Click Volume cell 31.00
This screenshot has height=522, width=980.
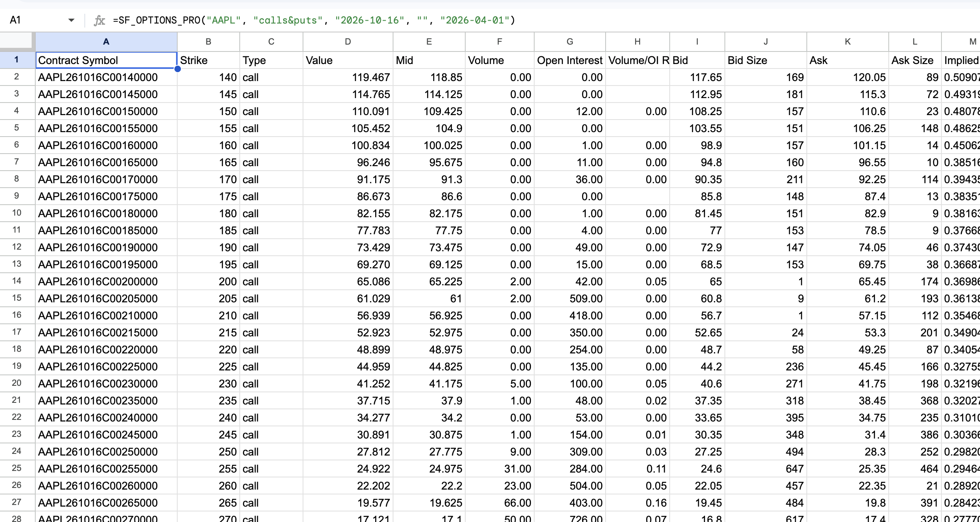coord(500,469)
